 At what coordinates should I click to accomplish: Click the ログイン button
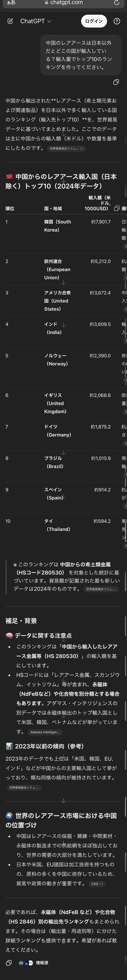coord(94,21)
